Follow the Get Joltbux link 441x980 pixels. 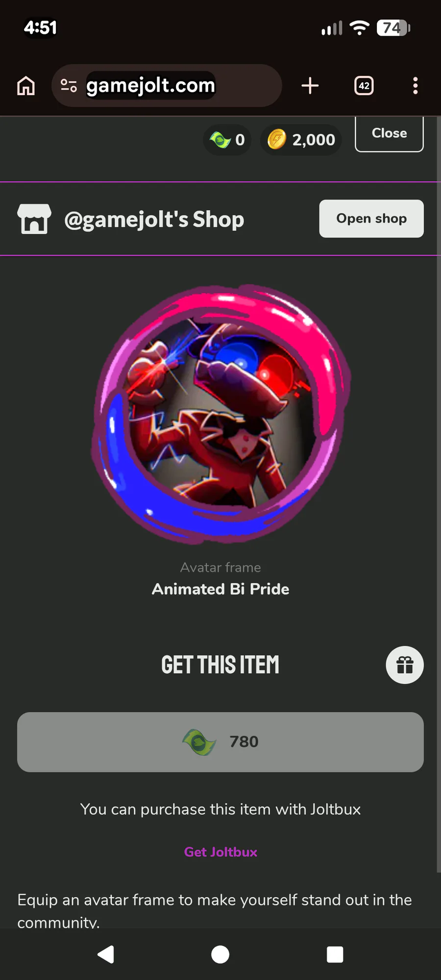tap(220, 852)
